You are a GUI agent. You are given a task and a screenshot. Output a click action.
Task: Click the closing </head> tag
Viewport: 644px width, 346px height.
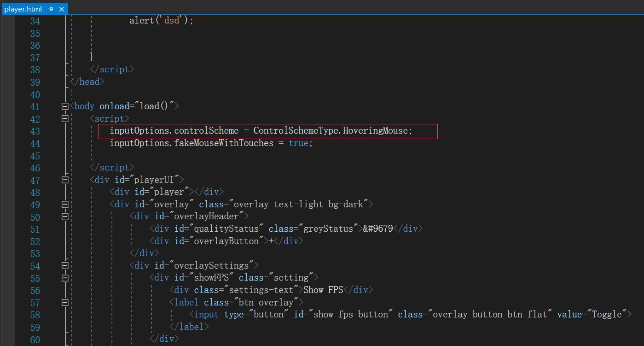[87, 82]
